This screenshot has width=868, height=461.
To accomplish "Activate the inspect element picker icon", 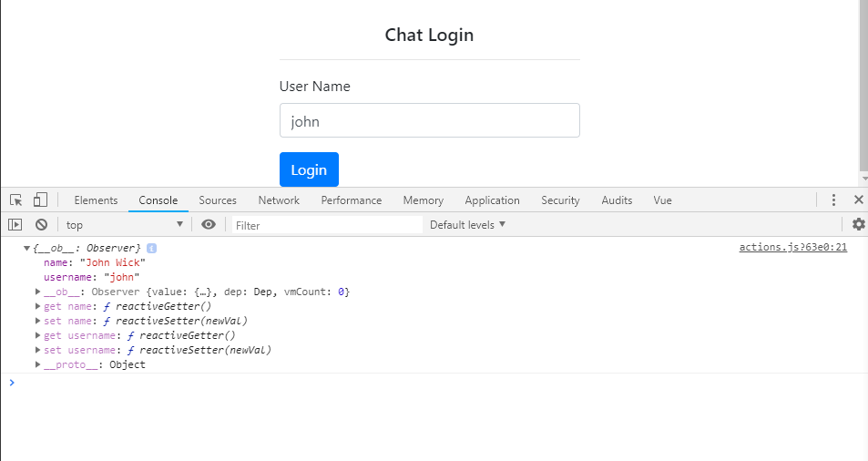I will pyautogui.click(x=16, y=200).
